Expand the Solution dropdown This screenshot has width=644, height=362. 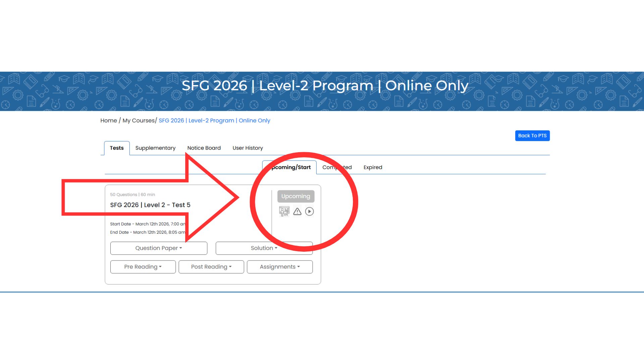point(264,248)
